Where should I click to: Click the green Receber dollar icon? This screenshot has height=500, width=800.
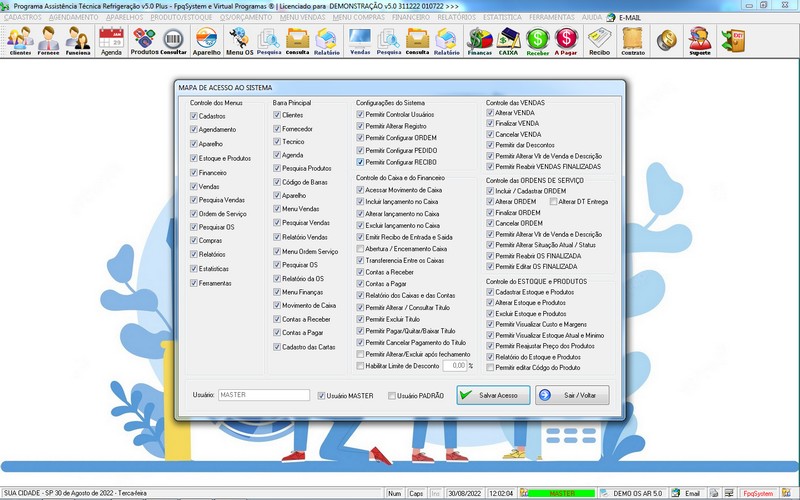coord(537,41)
